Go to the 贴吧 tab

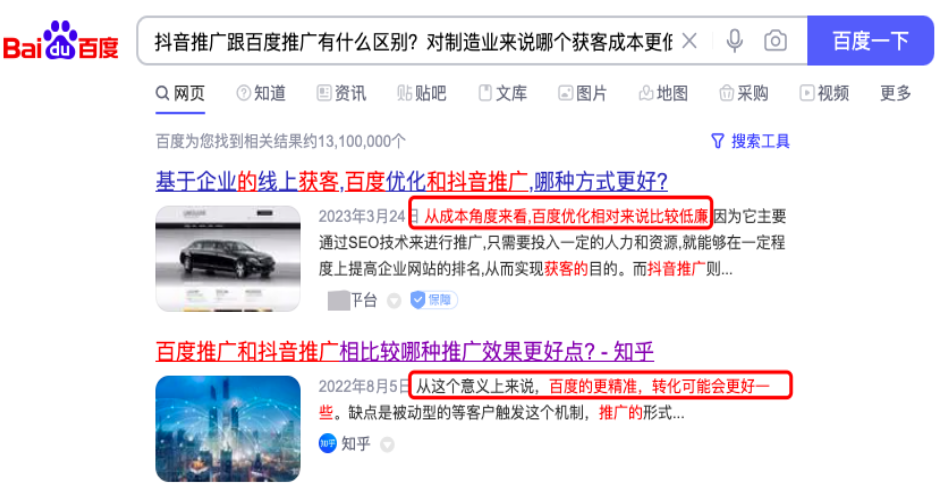421,93
